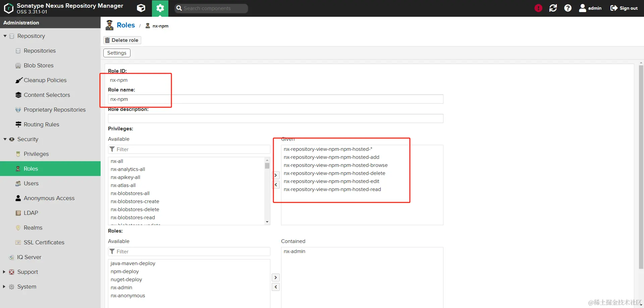Expand the Support tree section
The height and width of the screenshot is (308, 644).
click(4, 272)
